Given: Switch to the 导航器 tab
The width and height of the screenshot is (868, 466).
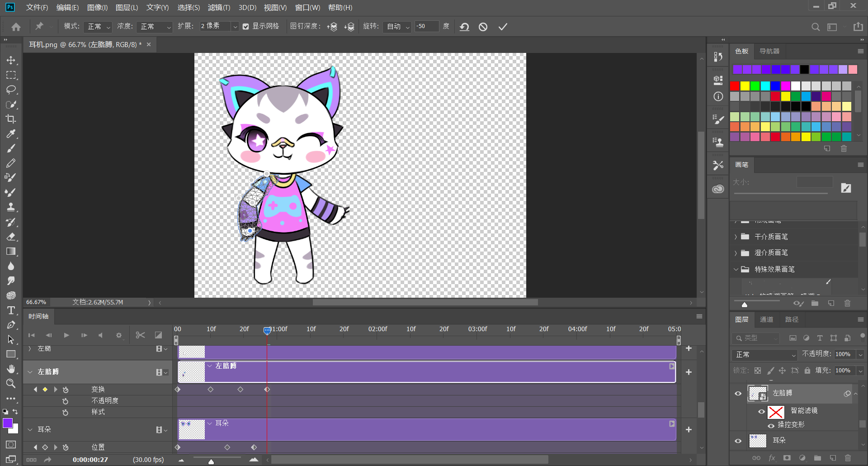Looking at the screenshot, I should (769, 51).
